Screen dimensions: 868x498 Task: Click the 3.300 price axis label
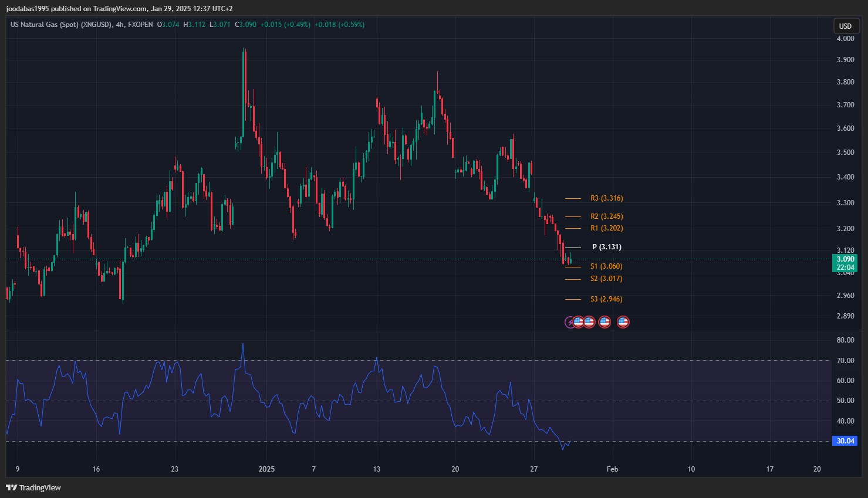click(x=846, y=203)
